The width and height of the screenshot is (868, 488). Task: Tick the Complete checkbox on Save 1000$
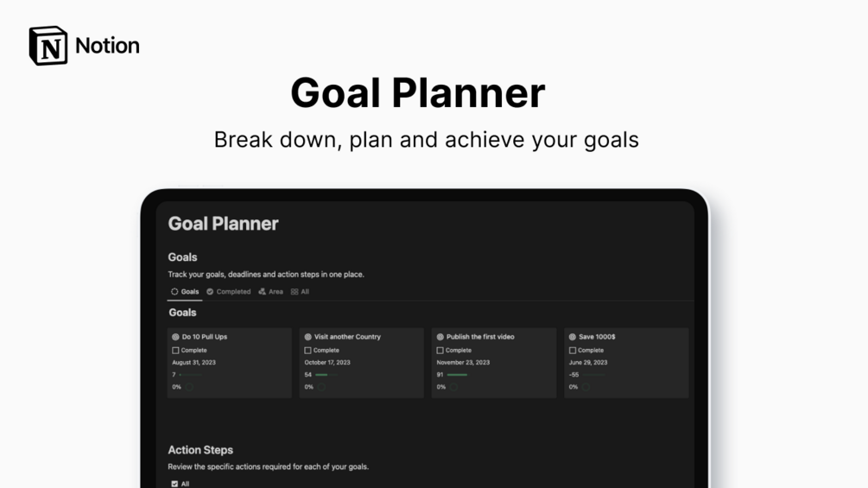573,350
